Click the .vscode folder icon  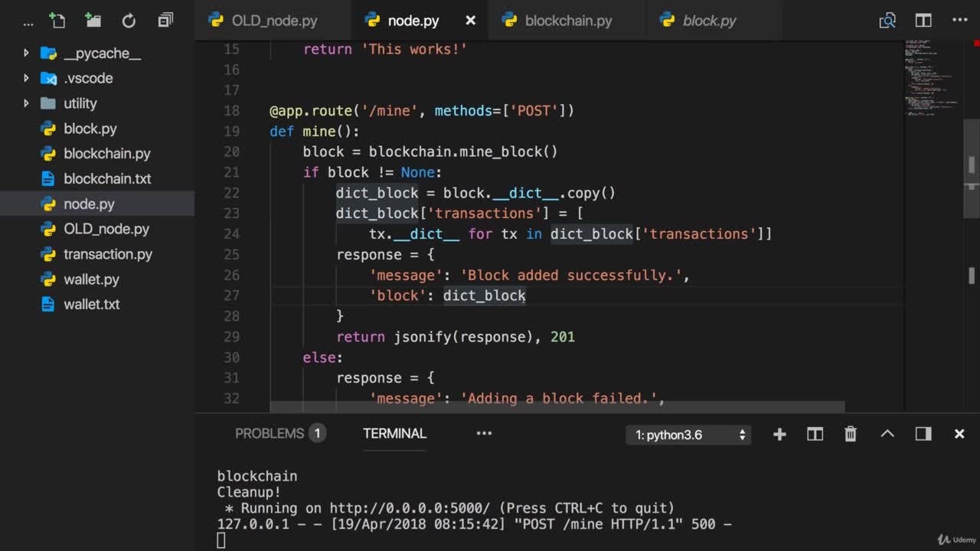(48, 78)
